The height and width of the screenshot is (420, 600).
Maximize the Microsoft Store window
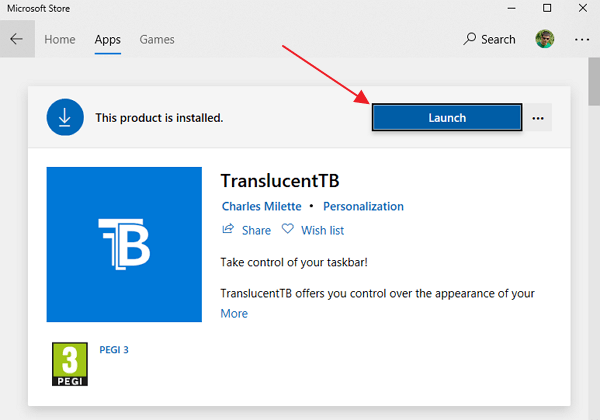pos(547,8)
